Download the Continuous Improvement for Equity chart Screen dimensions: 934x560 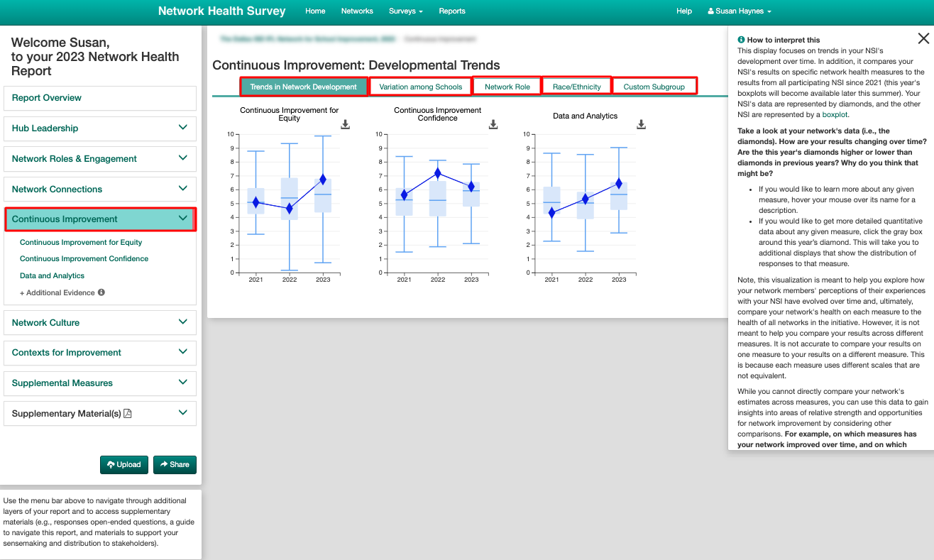(x=345, y=124)
